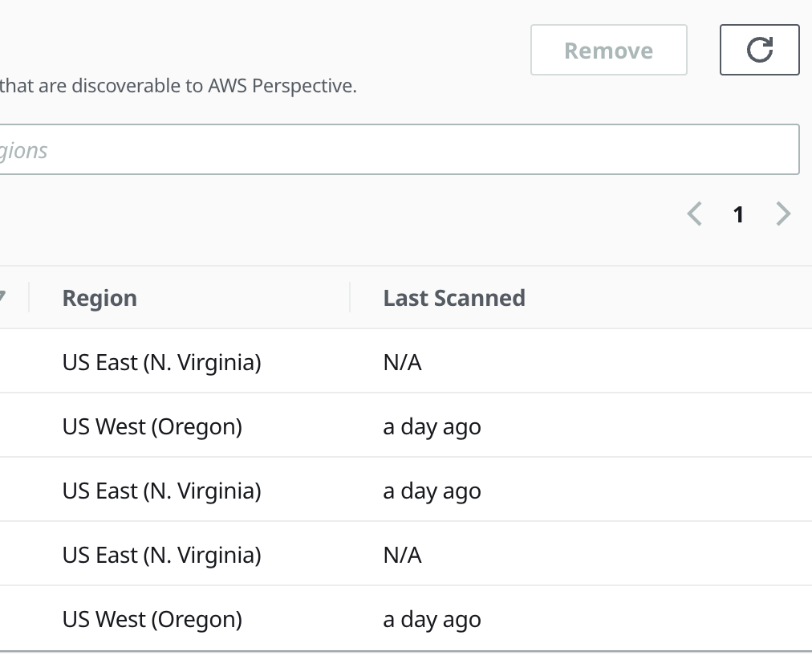Click the sort arrow left of Region header
The width and height of the screenshot is (812, 668).
pos(2,298)
